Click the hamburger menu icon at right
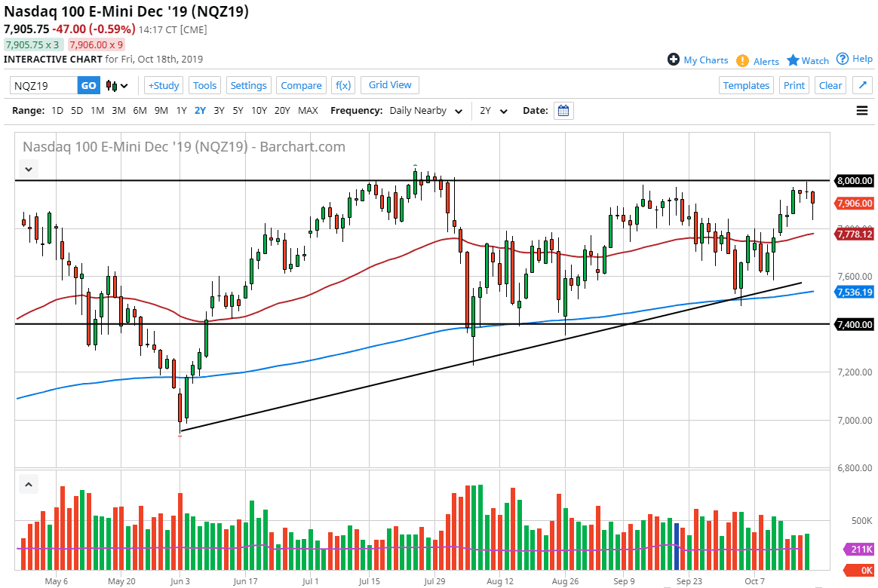This screenshot has height=588, width=878. pyautogui.click(x=862, y=111)
